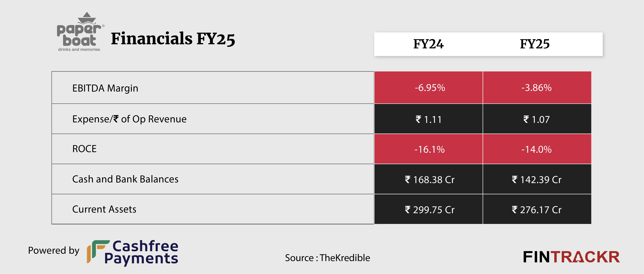The width and height of the screenshot is (644, 274).
Task: Click the Cash and Bank Balances label
Action: click(x=125, y=179)
